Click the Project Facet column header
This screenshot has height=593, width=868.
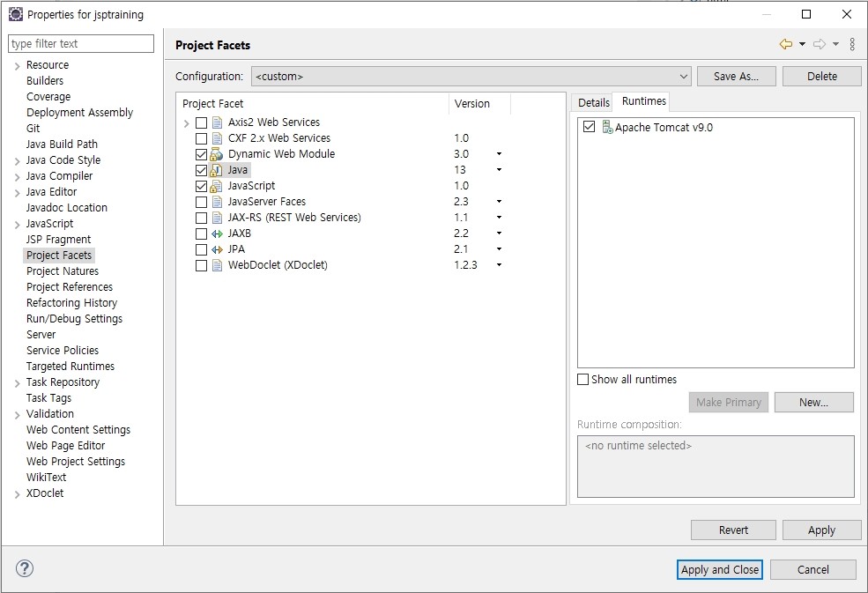[312, 104]
